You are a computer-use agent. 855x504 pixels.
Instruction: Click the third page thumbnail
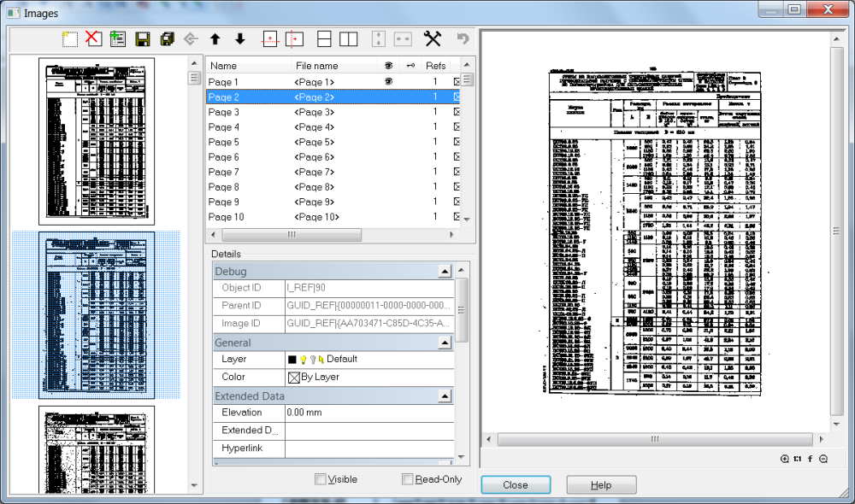tap(97, 450)
